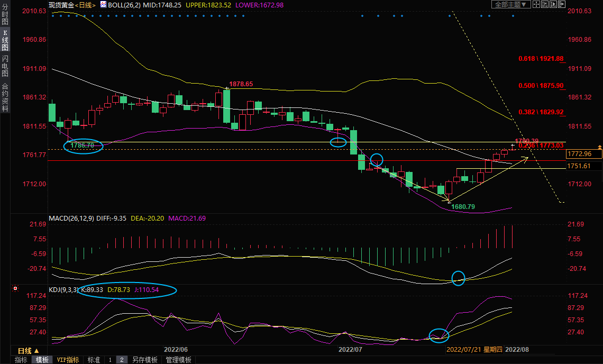Click the crosshair cursor icon in top toolbar
Viewport: 603px width, 364px height.
(x=536, y=4)
